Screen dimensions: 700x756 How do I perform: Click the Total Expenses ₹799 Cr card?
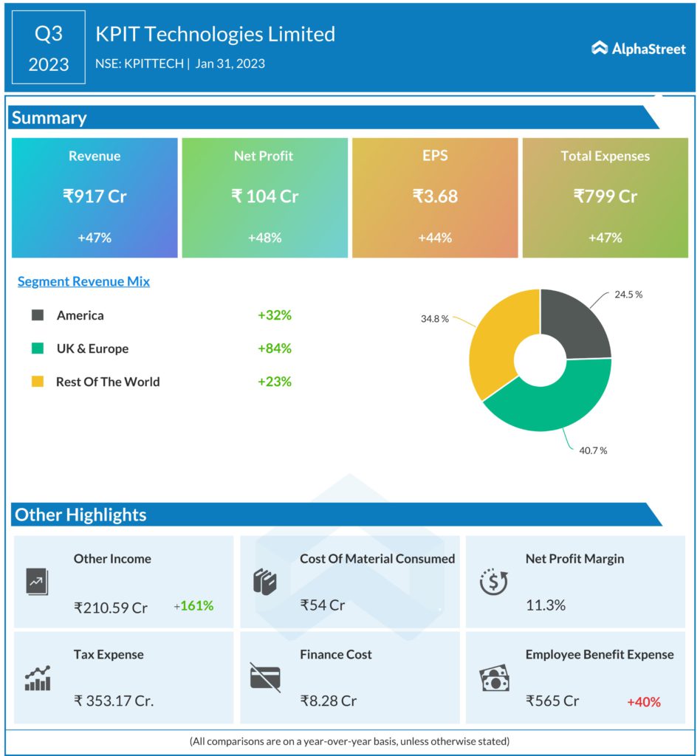click(605, 197)
